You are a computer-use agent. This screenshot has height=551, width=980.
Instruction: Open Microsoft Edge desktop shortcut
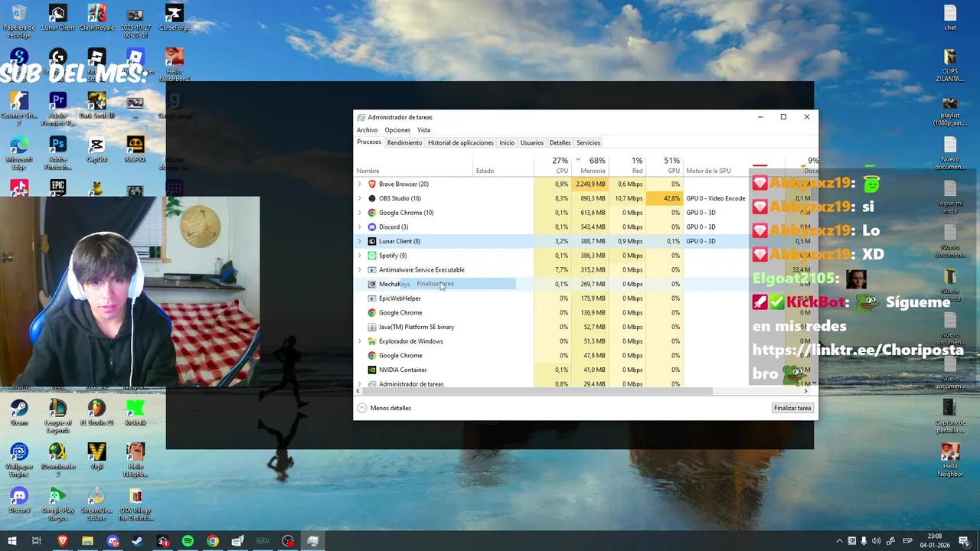pyautogui.click(x=19, y=153)
